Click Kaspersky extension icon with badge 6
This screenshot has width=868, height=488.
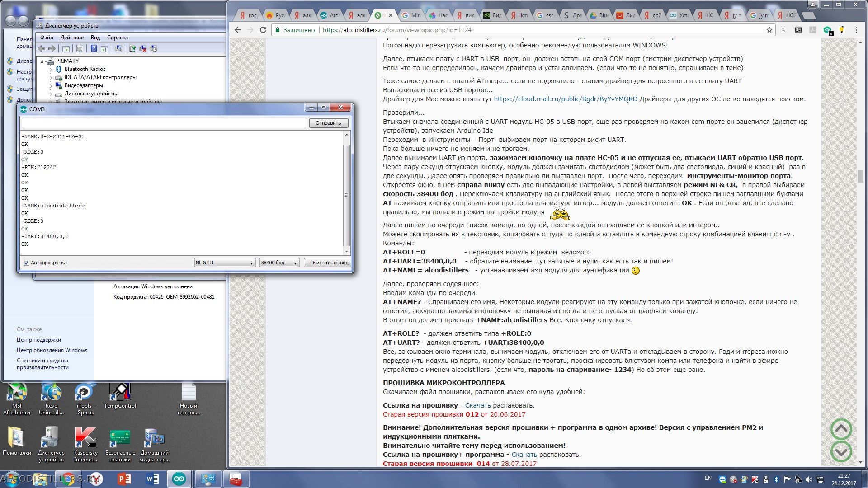point(827,30)
